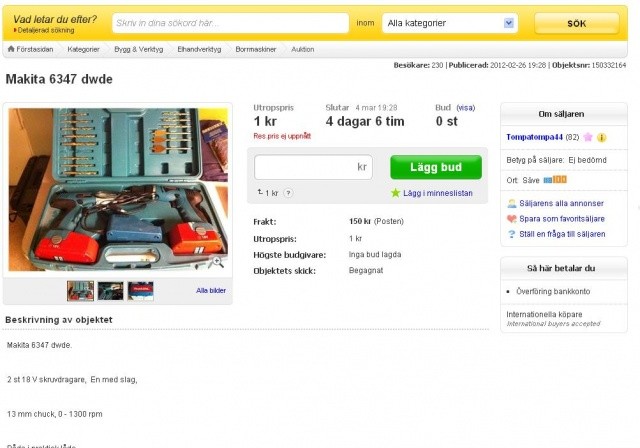
Task: Click the green star minneslistan icon
Action: pyautogui.click(x=395, y=193)
